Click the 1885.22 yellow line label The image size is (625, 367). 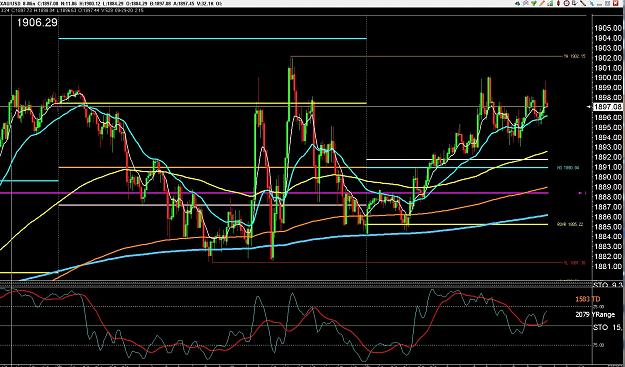pos(570,224)
